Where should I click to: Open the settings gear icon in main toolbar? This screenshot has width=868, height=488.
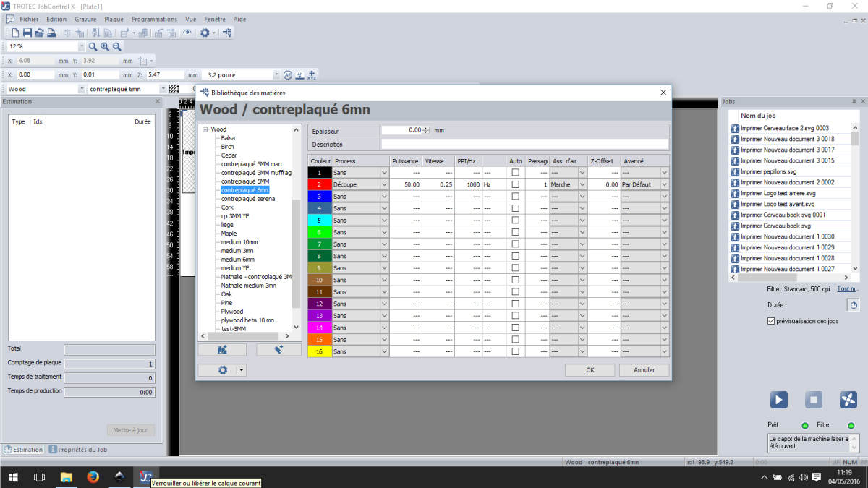tap(205, 33)
